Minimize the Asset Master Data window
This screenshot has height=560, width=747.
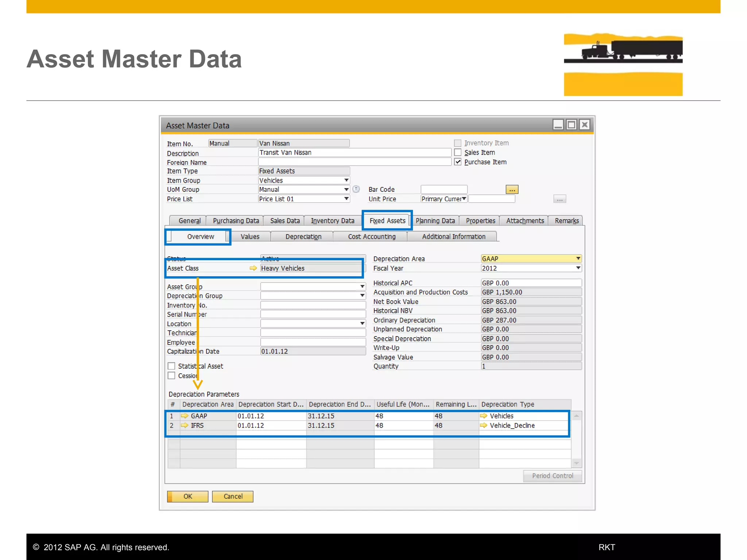pyautogui.click(x=558, y=125)
